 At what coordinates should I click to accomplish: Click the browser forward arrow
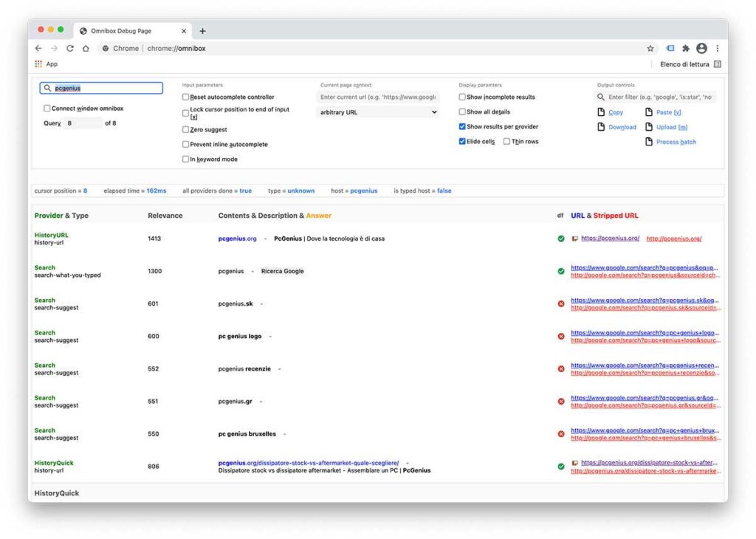coord(54,48)
